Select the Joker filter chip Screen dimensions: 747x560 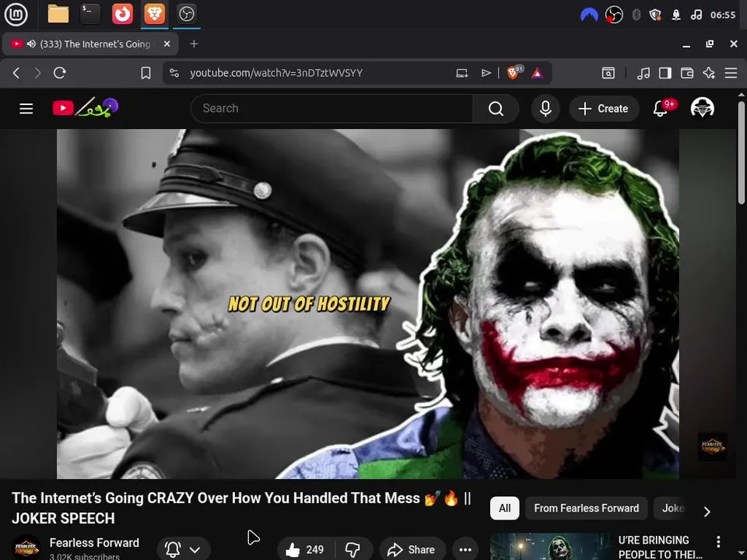click(672, 508)
